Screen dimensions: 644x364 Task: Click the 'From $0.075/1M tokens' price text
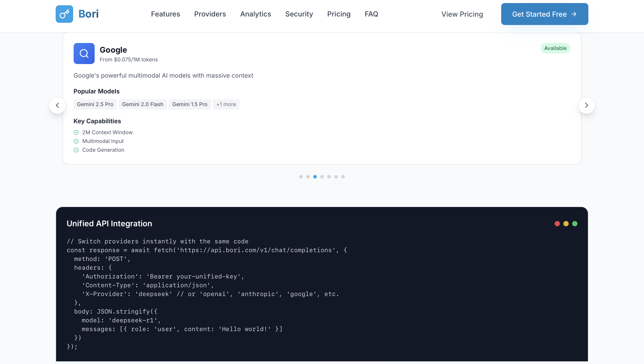point(129,60)
